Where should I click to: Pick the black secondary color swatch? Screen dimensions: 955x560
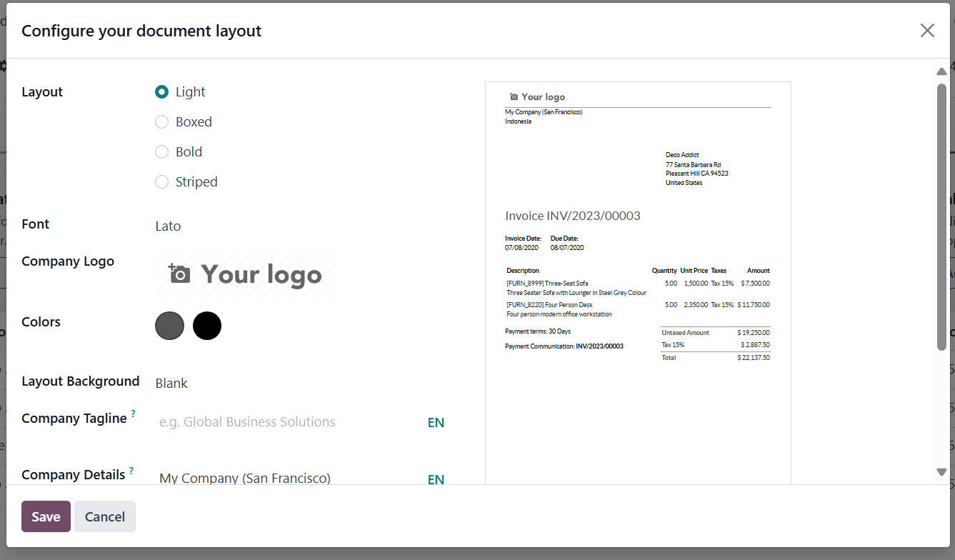click(x=207, y=326)
